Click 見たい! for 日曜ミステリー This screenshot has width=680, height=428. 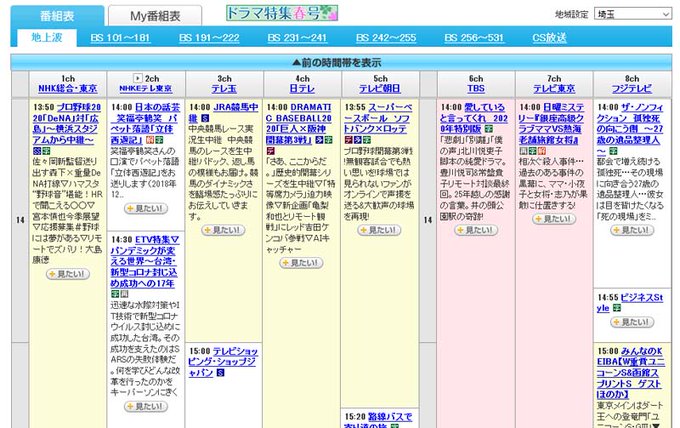point(554,219)
